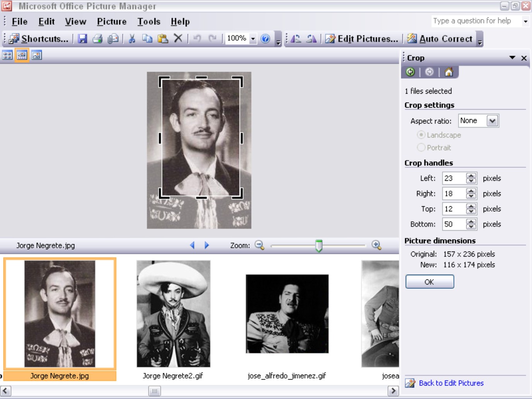Click the task pane Home icon
The width and height of the screenshot is (532, 399).
click(x=449, y=72)
